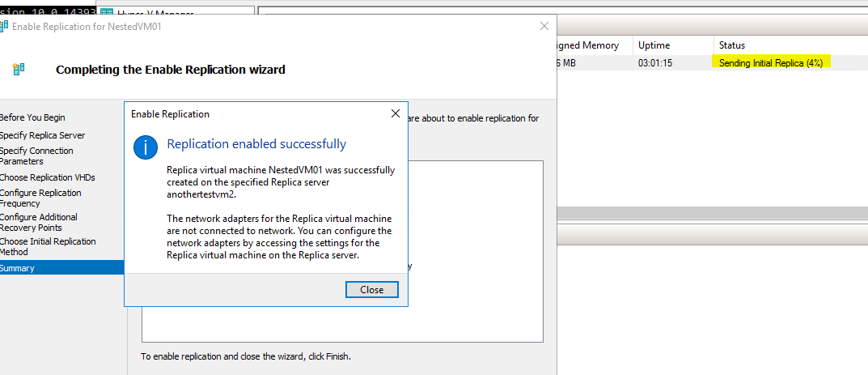Select the Before You Begin wizard step
Viewport: 868px width, 375px height.
(32, 117)
